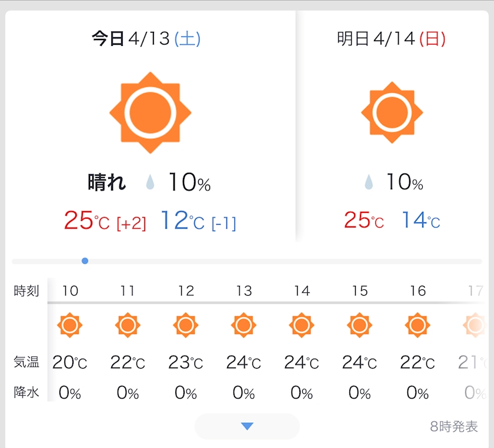Click today's high temperature 25℃ [+2]
This screenshot has height=448, width=494.
point(105,220)
